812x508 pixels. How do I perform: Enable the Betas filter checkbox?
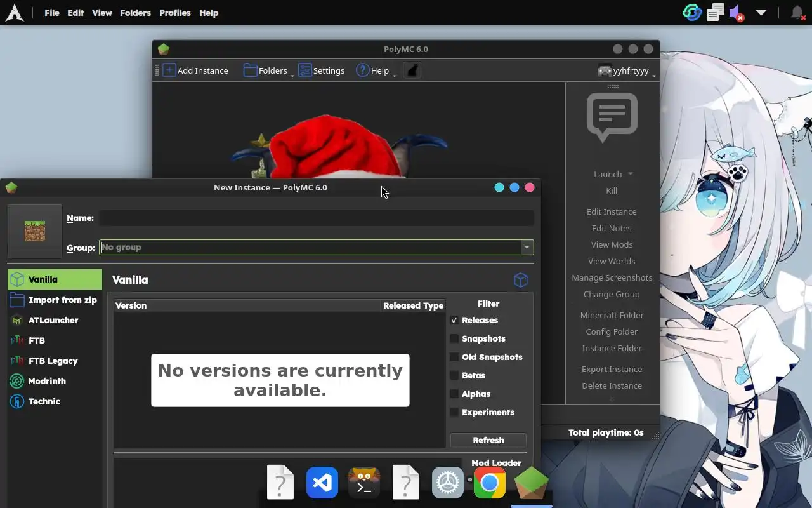tap(454, 375)
